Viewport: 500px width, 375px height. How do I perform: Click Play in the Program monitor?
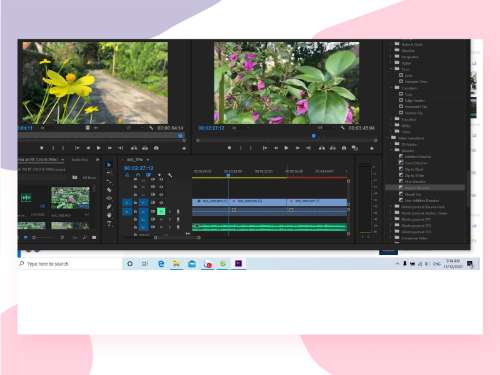[x=286, y=148]
